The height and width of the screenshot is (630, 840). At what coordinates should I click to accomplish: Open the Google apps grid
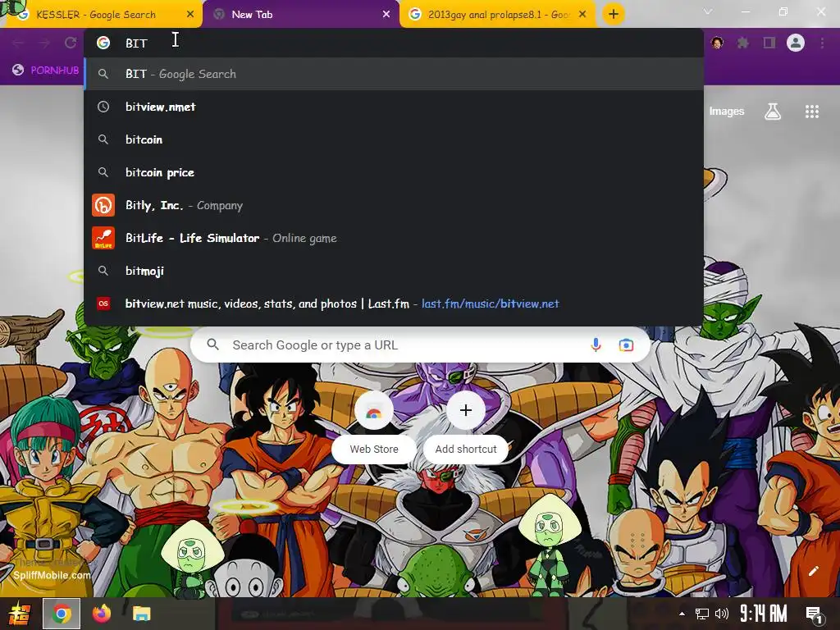click(x=812, y=112)
